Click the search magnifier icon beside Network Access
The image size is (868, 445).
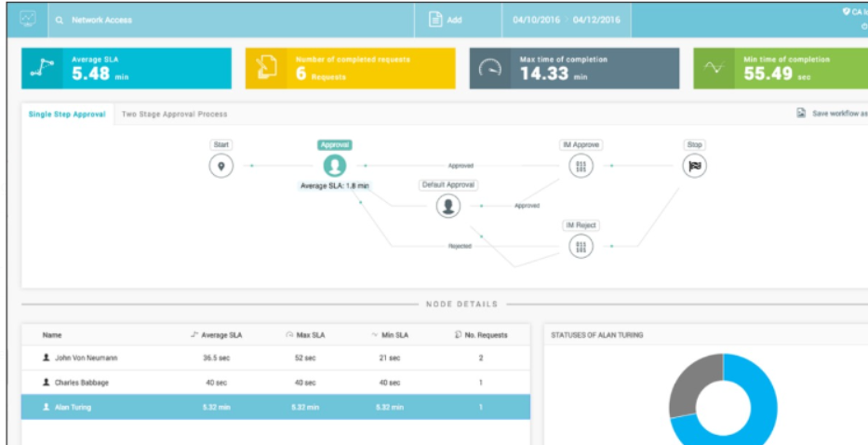59,20
